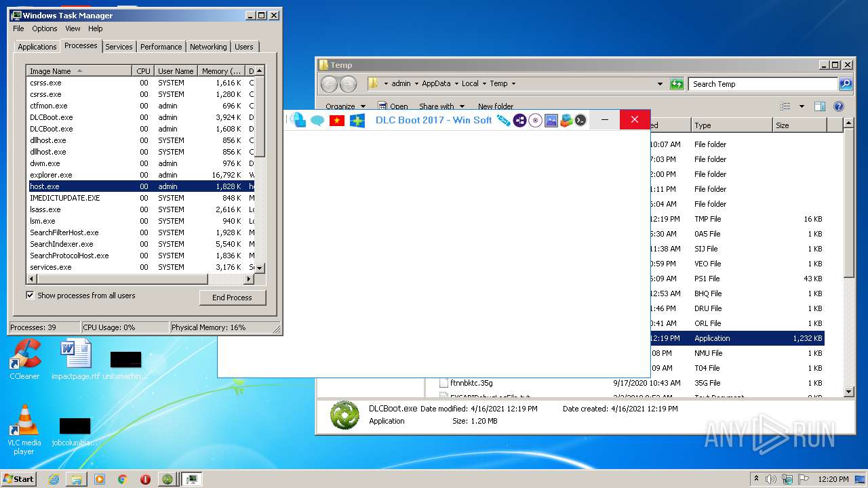Viewport: 868px width, 488px height.
Task: Select the explorer.exe process row
Action: click(140, 175)
